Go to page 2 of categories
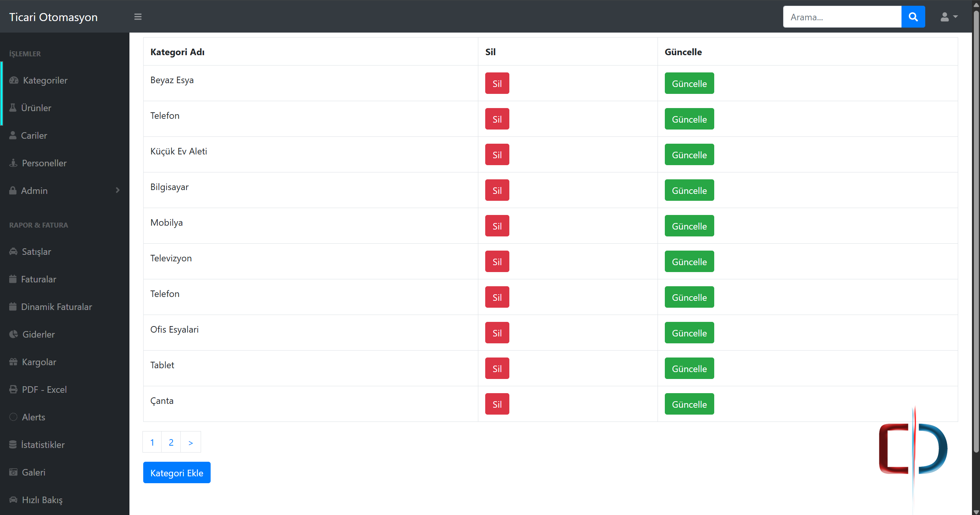980x515 pixels. [171, 442]
